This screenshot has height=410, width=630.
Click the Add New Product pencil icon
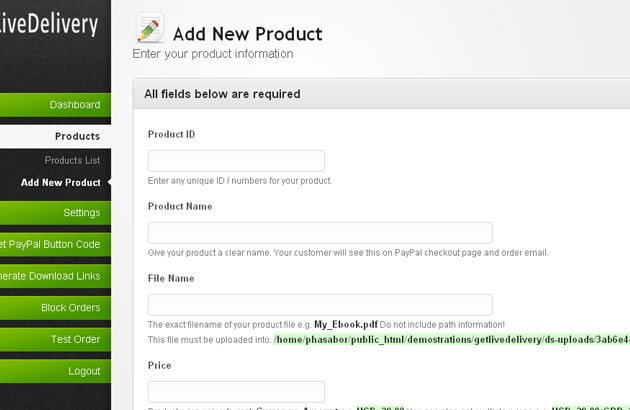pyautogui.click(x=149, y=29)
